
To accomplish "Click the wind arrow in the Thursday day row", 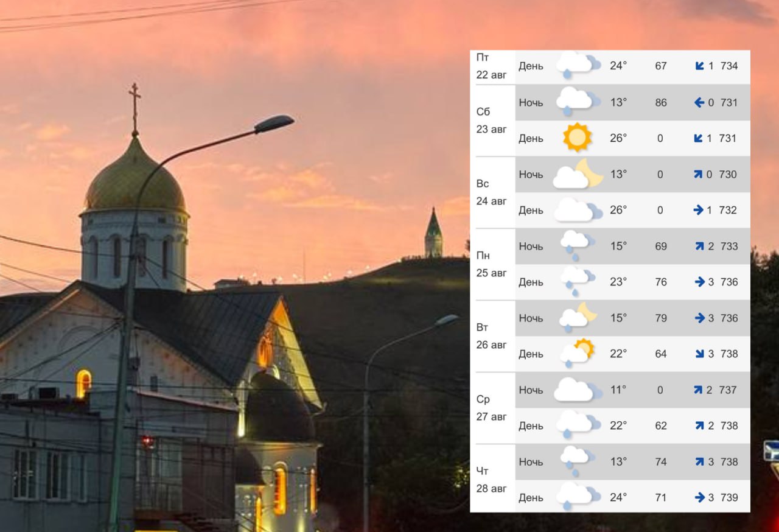I will pyautogui.click(x=699, y=497).
